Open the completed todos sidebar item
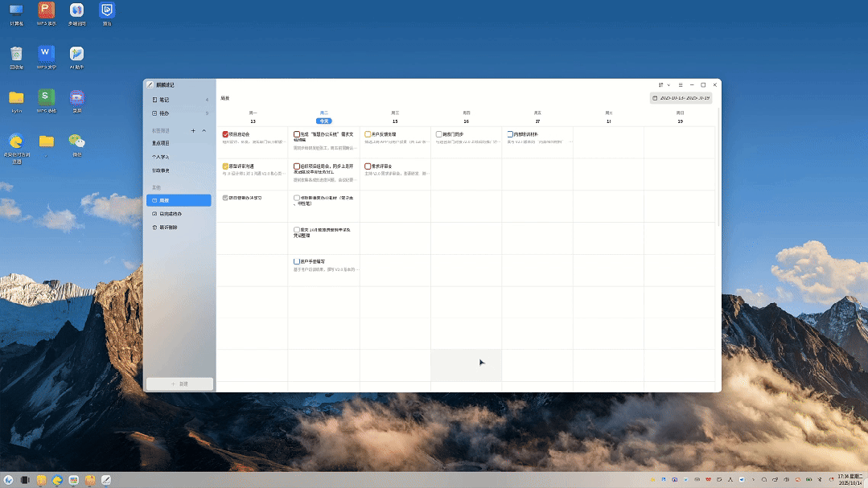The height and width of the screenshot is (488, 868). [x=169, y=214]
